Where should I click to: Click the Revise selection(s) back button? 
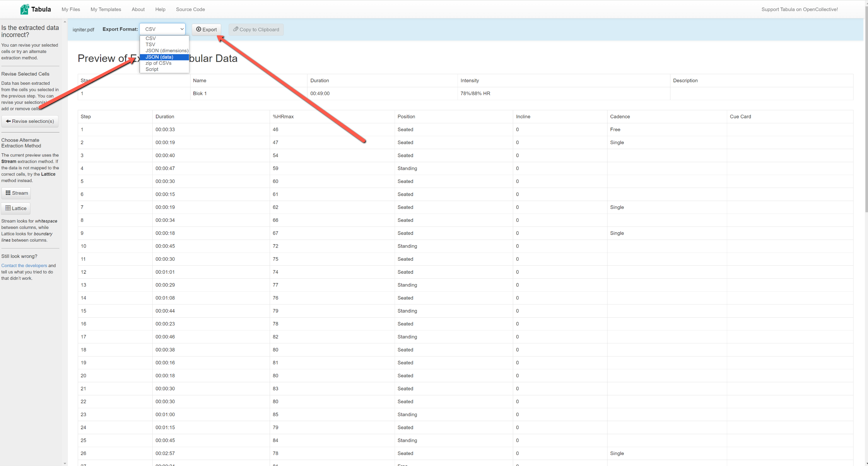click(30, 121)
